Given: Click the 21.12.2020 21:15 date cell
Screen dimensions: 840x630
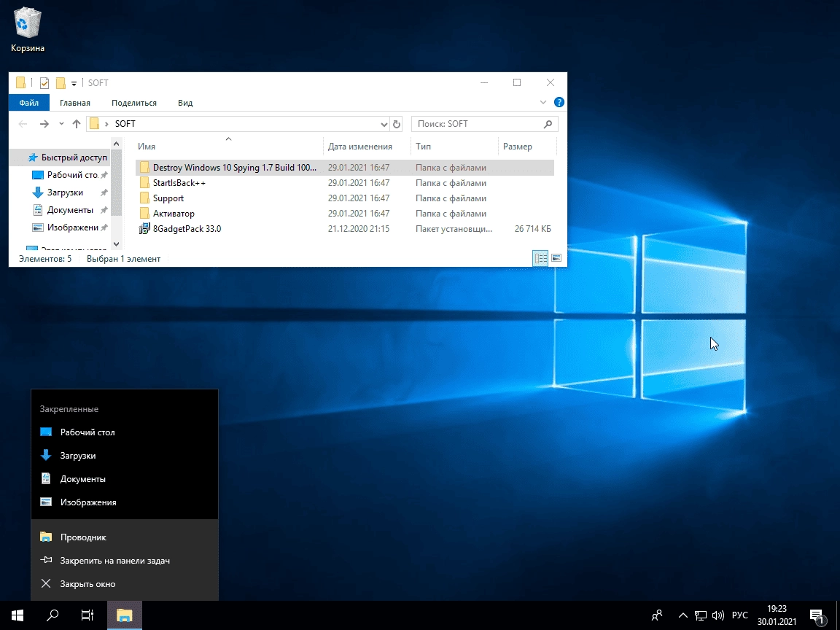Looking at the screenshot, I should (x=359, y=229).
